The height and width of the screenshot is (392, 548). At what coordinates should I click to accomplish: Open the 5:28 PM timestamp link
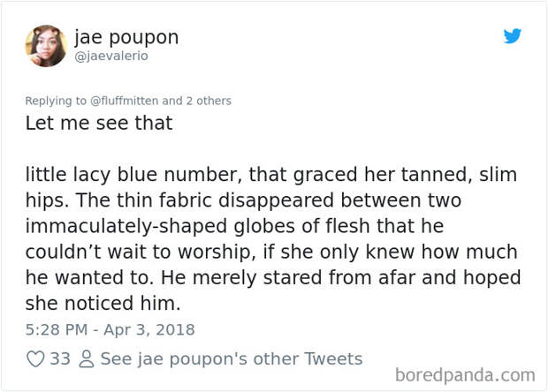pos(57,329)
